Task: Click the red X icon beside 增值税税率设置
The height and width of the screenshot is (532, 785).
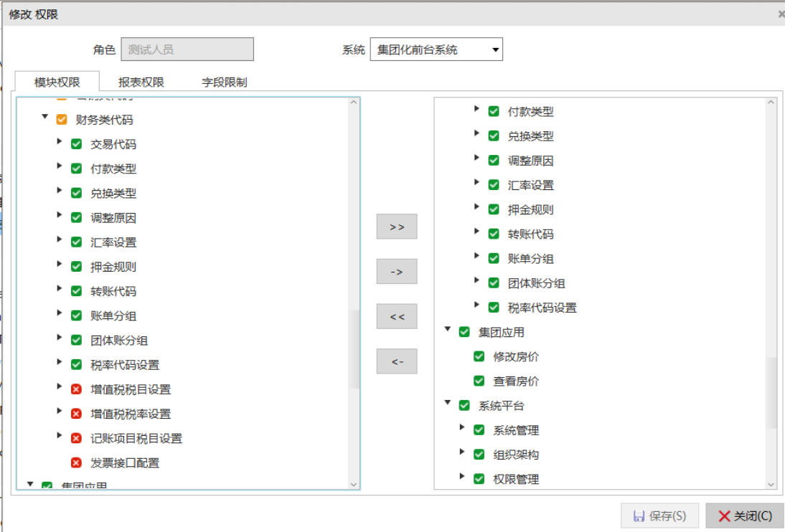Action: click(76, 414)
